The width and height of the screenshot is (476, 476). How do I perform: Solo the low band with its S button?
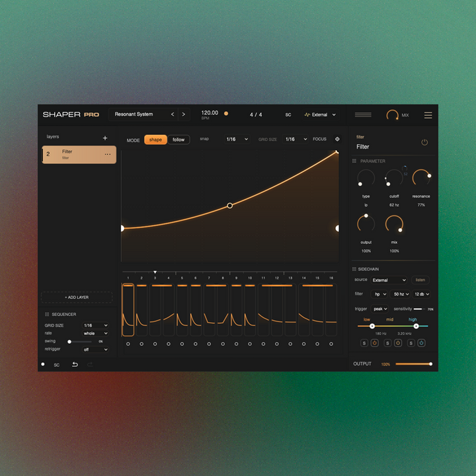point(364,343)
